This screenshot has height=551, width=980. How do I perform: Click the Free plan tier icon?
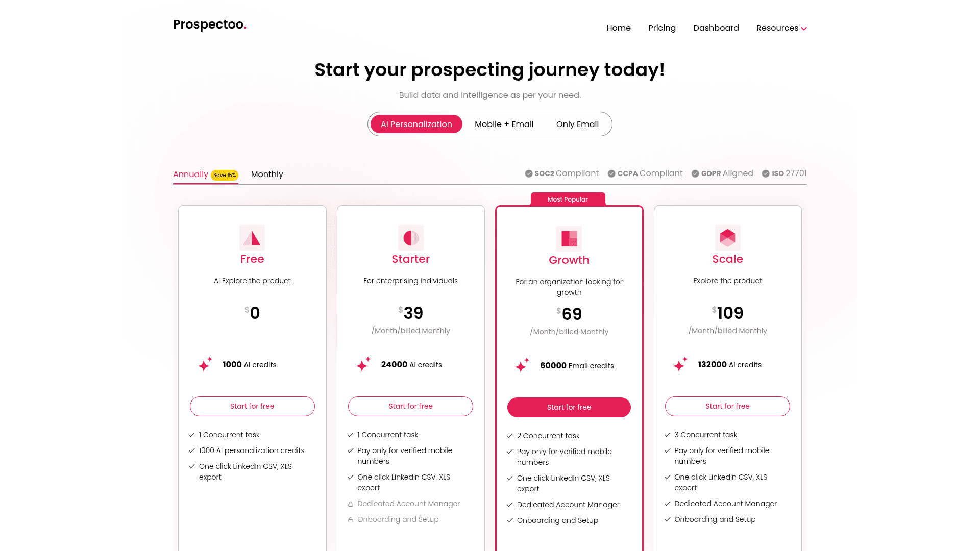(252, 237)
